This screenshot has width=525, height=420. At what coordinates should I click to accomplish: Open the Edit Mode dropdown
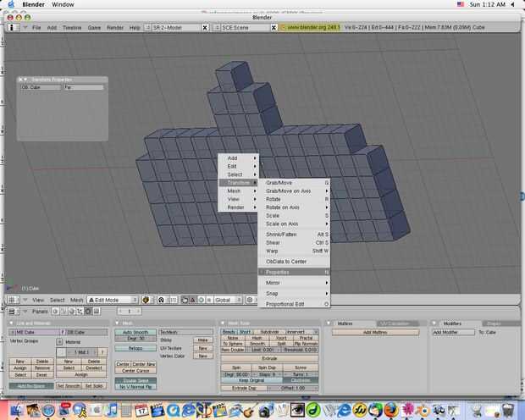point(113,300)
